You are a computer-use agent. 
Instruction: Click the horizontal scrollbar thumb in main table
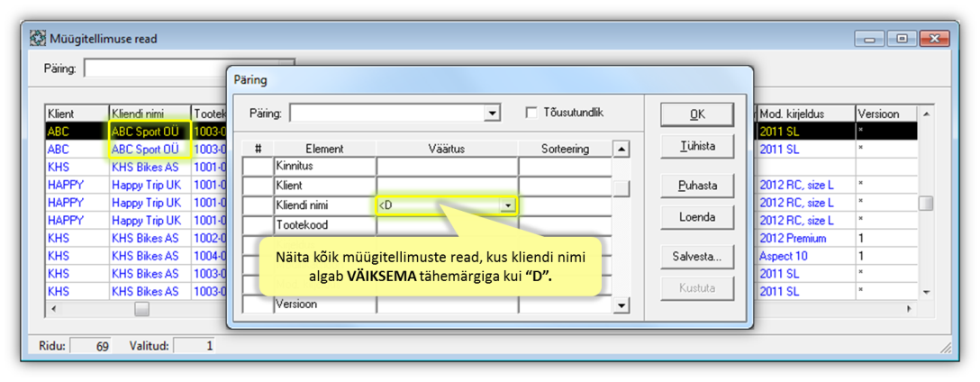tap(142, 309)
